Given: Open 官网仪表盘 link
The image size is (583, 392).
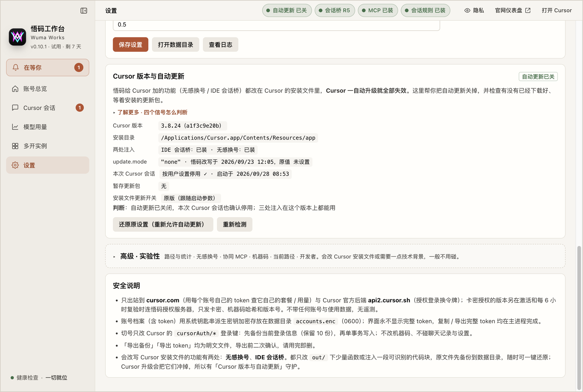Looking at the screenshot, I should click(x=513, y=10).
